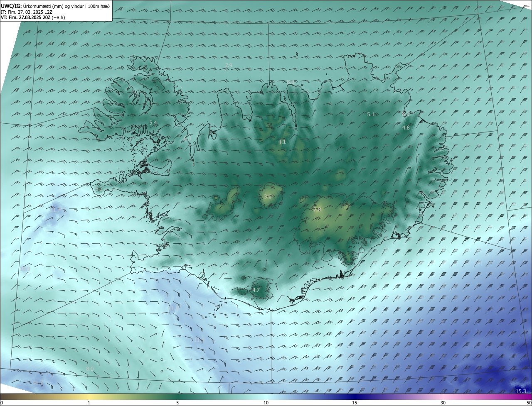Viewport: 532px width, 406px height.
Task: Click the 10.9 value label over the sea
Action: [25, 269]
